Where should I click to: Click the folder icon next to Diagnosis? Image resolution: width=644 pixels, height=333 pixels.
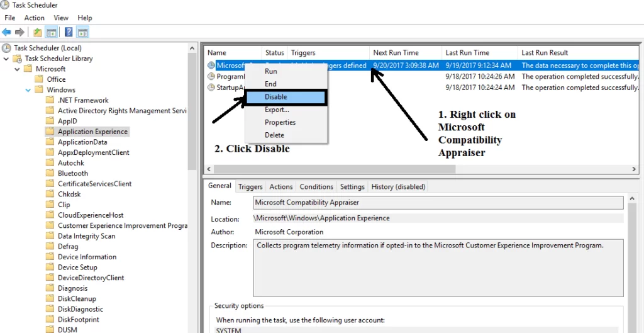[50, 288]
